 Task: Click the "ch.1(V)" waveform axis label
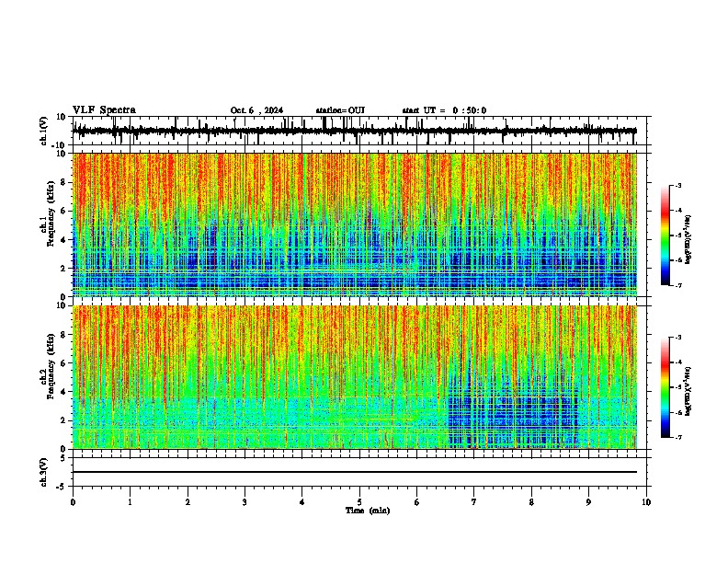coord(44,131)
